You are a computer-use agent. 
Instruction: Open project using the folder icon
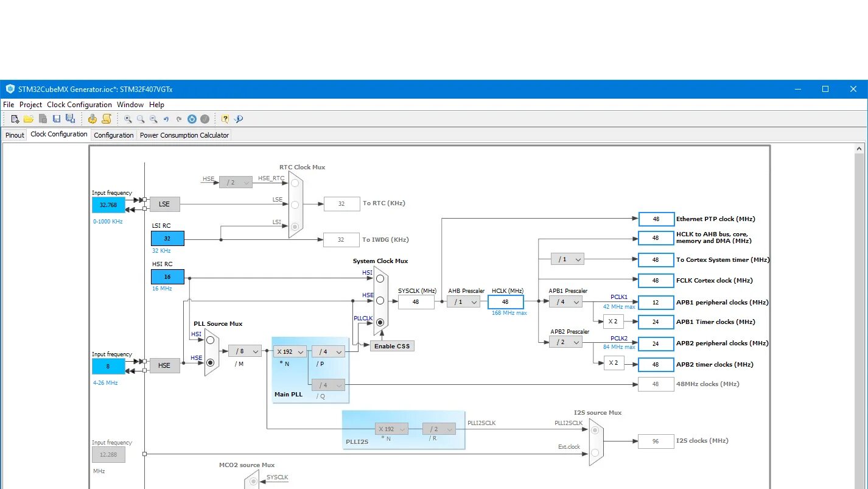tap(29, 119)
